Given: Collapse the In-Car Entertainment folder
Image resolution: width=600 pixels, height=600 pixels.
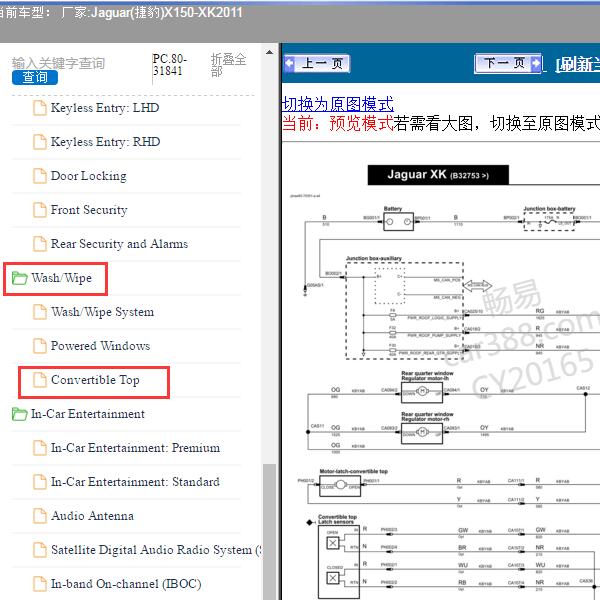Looking at the screenshot, I should tap(88, 414).
